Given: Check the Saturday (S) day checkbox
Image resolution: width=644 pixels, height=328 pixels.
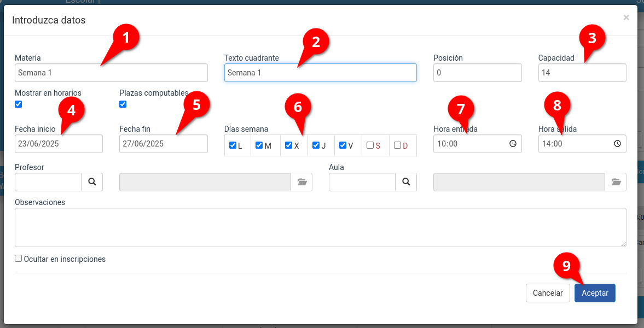Looking at the screenshot, I should coord(370,145).
